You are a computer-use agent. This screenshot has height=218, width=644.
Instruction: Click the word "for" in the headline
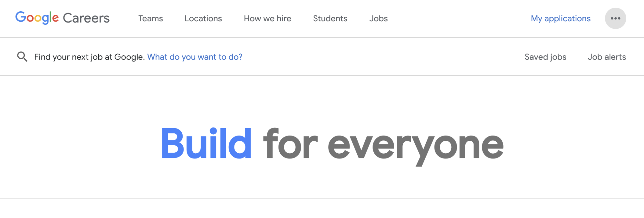(x=290, y=144)
